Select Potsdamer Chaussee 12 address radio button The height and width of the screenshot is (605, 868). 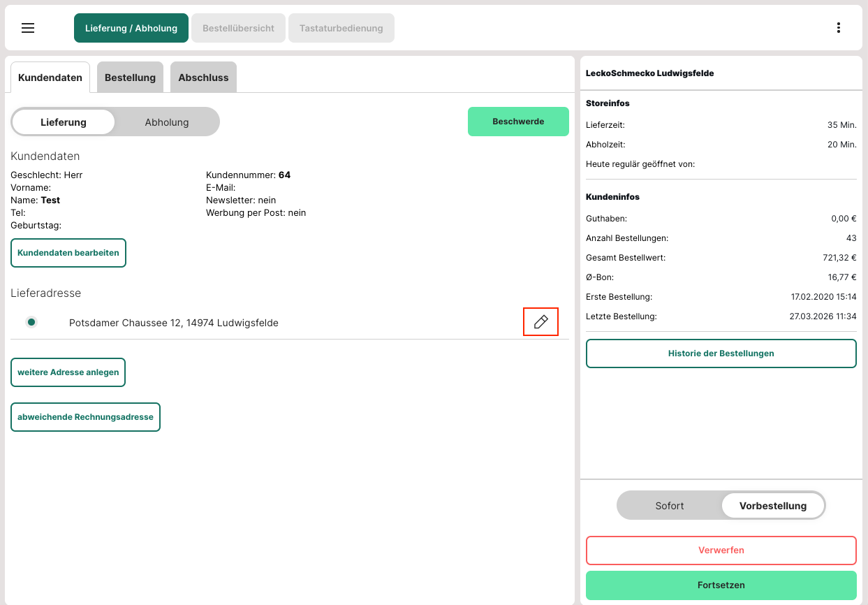pyautogui.click(x=31, y=322)
